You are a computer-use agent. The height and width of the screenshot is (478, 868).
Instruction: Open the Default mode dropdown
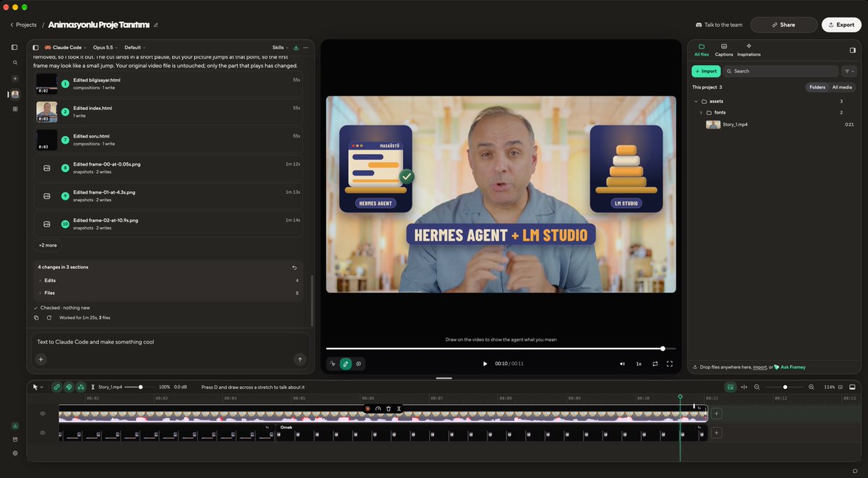pos(135,48)
